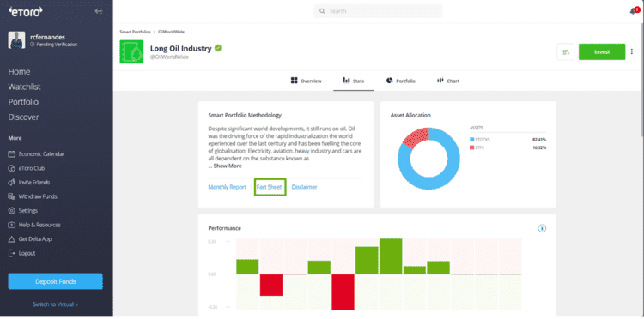Click the @OilWorldWide handle text
This screenshot has height=319, width=644.
(x=169, y=57)
